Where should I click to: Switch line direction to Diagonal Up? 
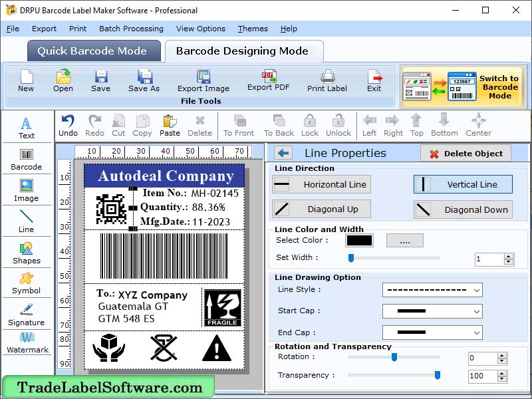coord(321,209)
